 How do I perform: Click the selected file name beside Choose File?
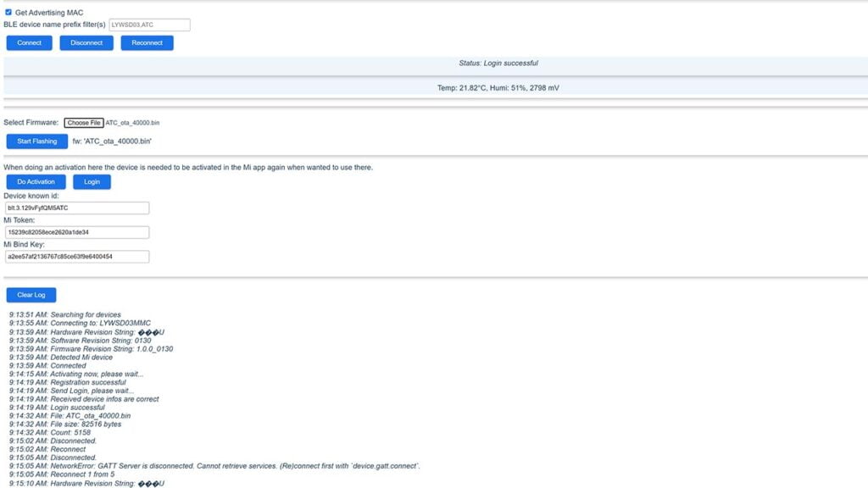tap(132, 124)
